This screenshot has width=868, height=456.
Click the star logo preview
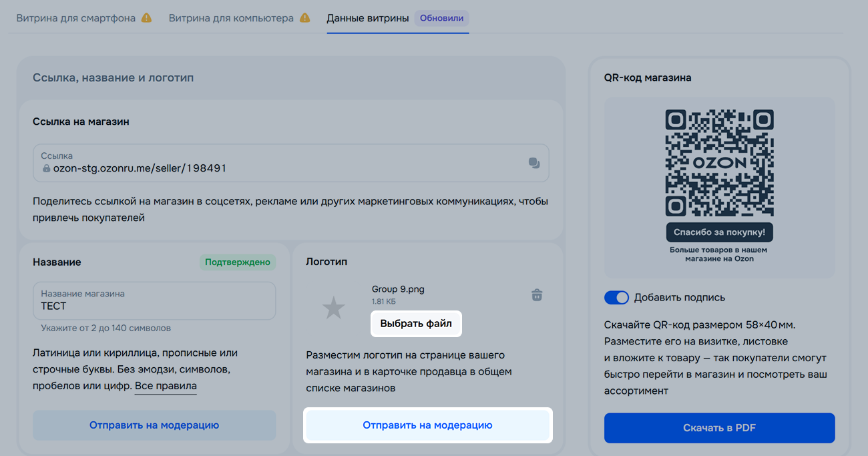333,308
